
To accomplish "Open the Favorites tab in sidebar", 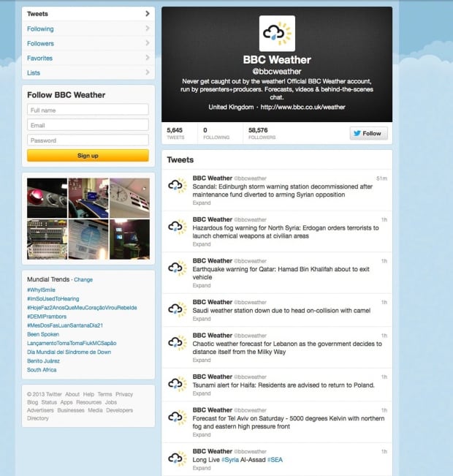I will click(88, 58).
